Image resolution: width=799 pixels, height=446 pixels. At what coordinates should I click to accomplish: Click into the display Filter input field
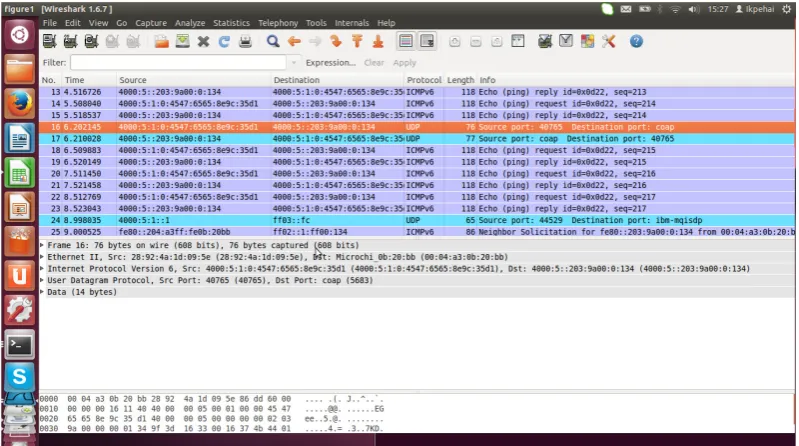178,62
